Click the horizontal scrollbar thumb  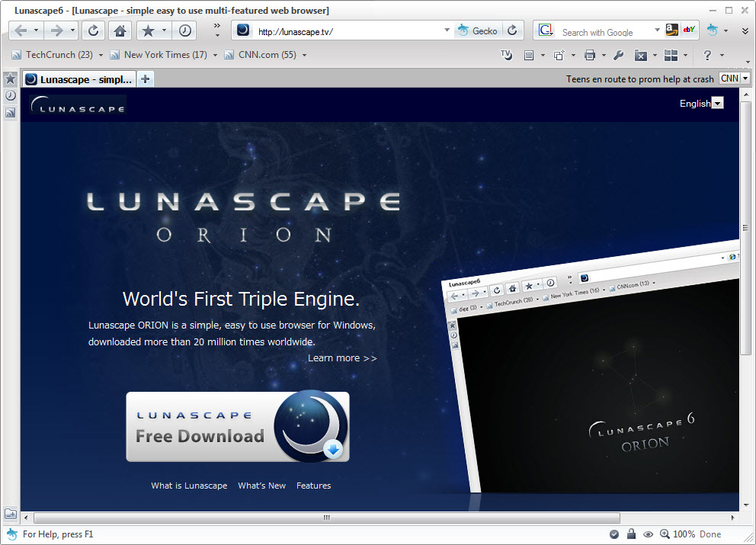327,518
